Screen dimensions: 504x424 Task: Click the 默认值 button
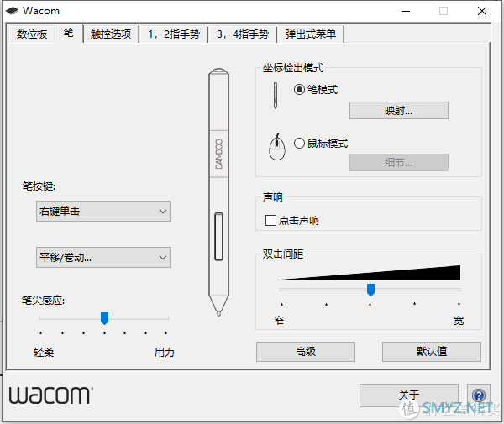pos(432,352)
